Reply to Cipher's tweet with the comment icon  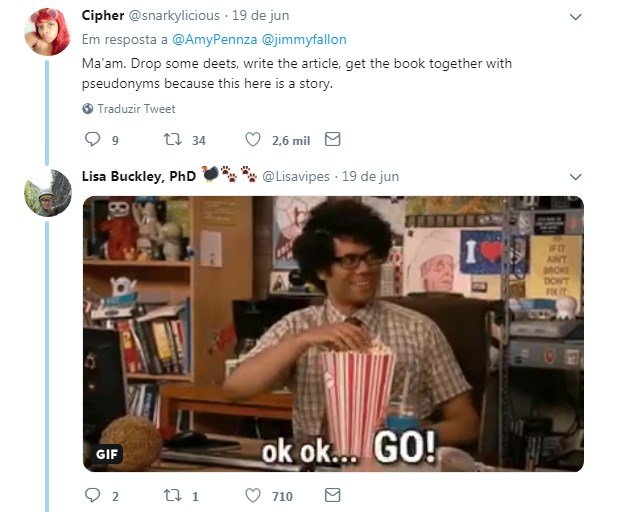(x=93, y=139)
